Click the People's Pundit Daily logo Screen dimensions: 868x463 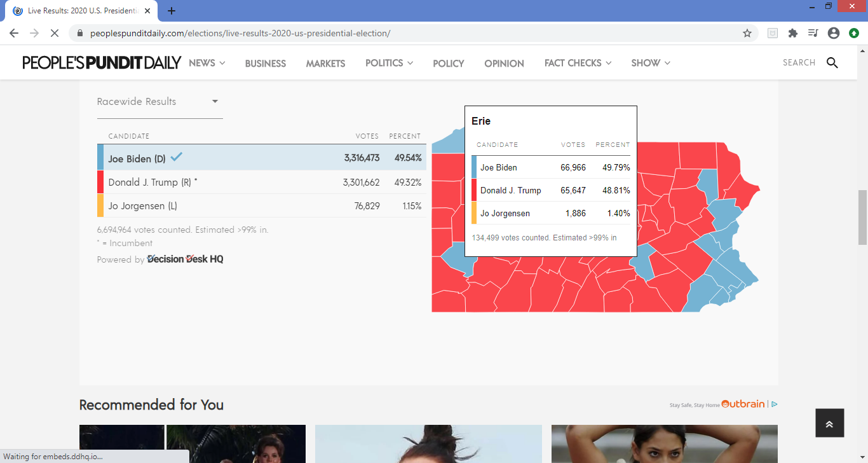(x=102, y=62)
